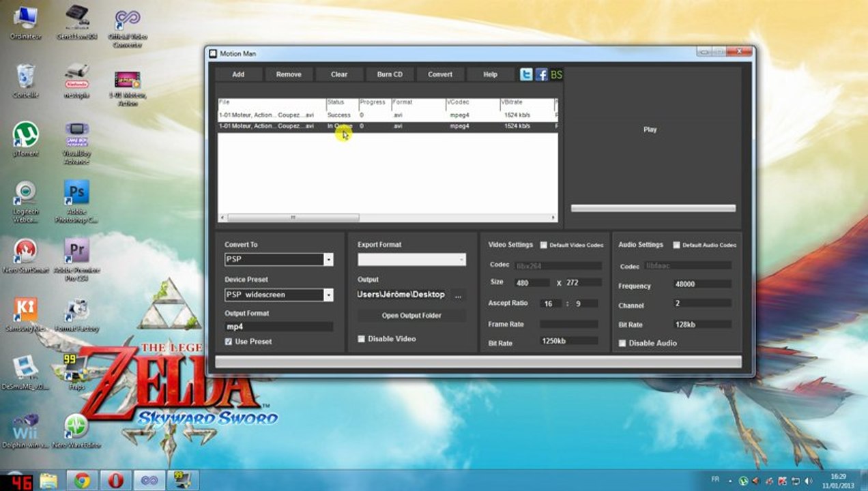Open the Twitter icon in toolbar
Image resolution: width=868 pixels, height=491 pixels.
(526, 74)
